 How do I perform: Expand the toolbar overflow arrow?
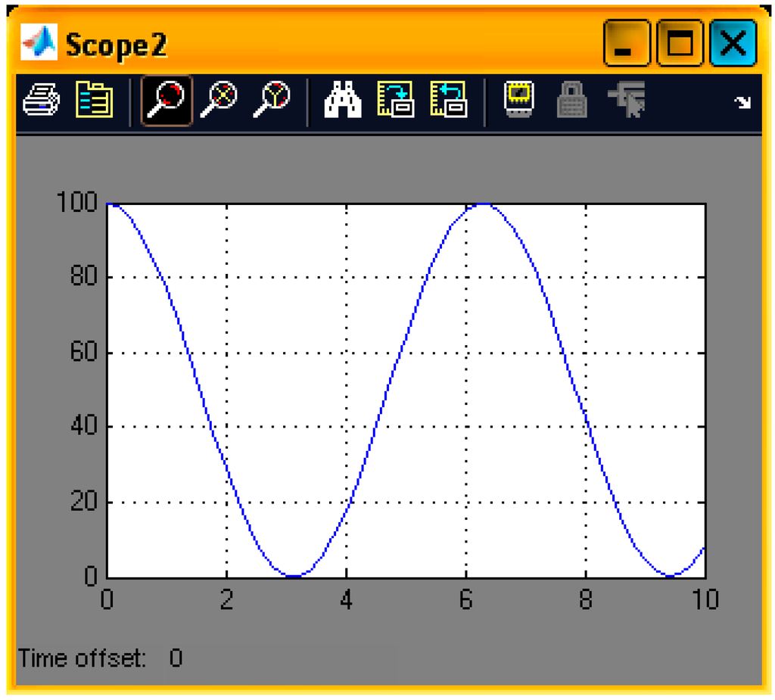point(743,102)
